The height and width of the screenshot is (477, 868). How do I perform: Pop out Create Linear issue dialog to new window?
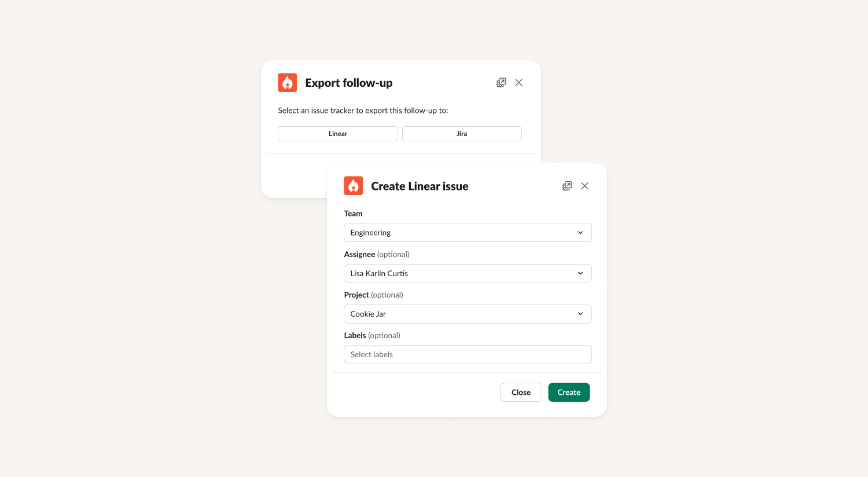tap(567, 186)
